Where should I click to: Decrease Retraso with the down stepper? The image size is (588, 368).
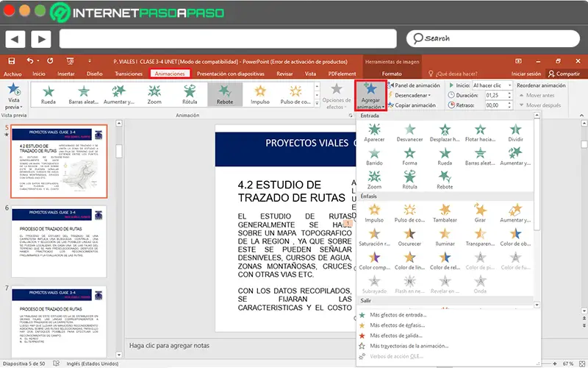click(x=509, y=107)
